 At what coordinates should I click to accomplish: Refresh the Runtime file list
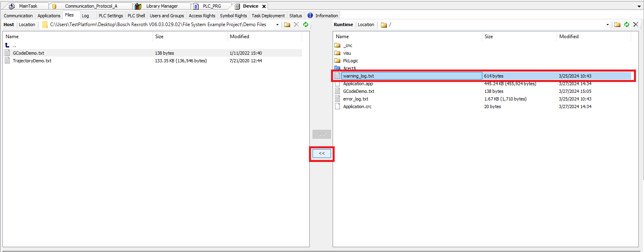pyautogui.click(x=626, y=25)
